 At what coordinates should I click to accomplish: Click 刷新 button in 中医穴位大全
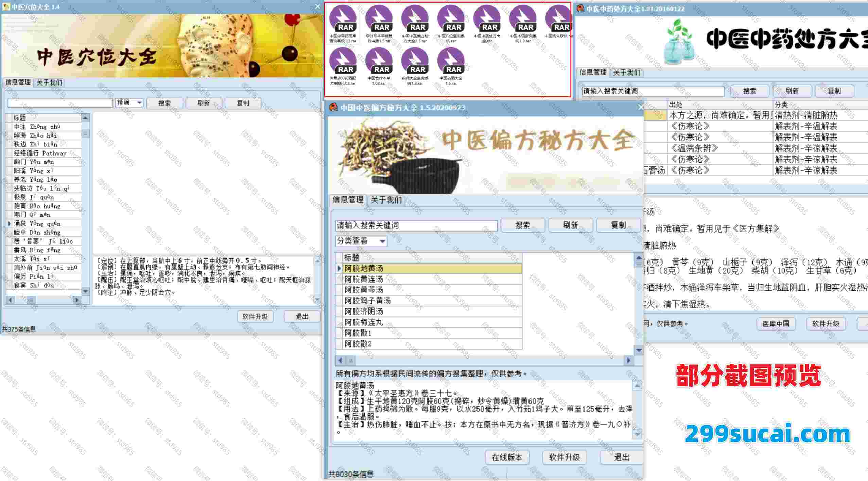click(x=204, y=103)
